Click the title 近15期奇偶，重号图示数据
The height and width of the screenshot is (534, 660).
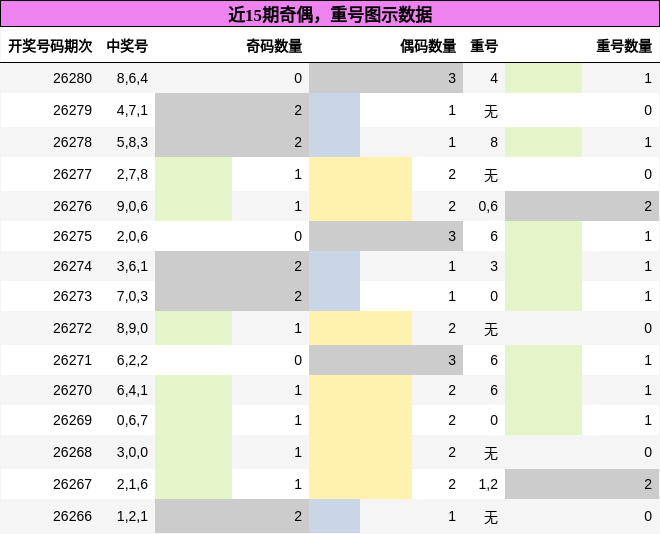[330, 14]
